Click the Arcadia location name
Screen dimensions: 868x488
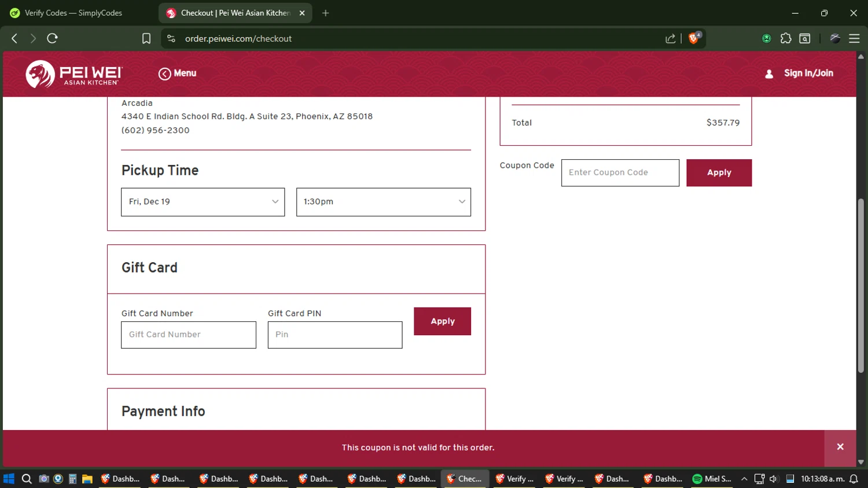[x=137, y=103]
